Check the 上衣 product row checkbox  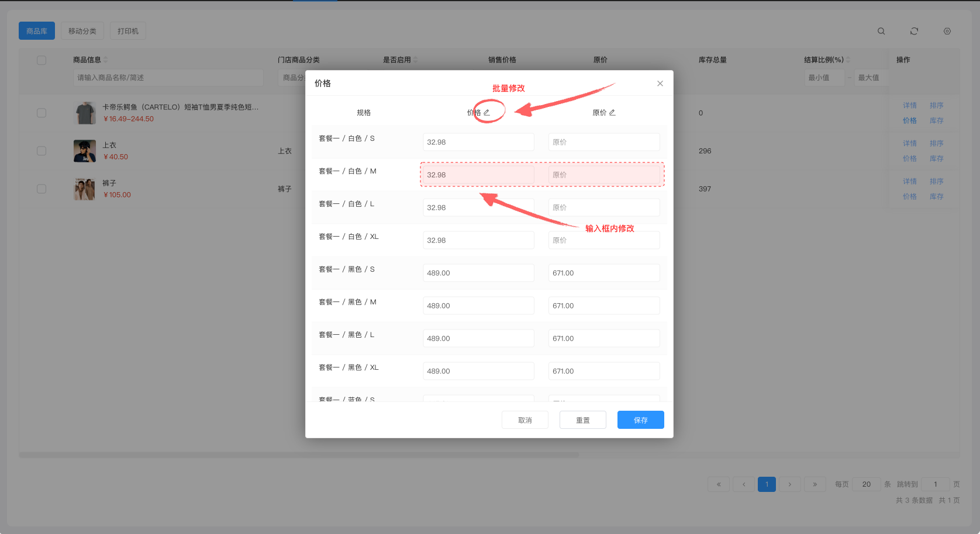click(x=42, y=151)
